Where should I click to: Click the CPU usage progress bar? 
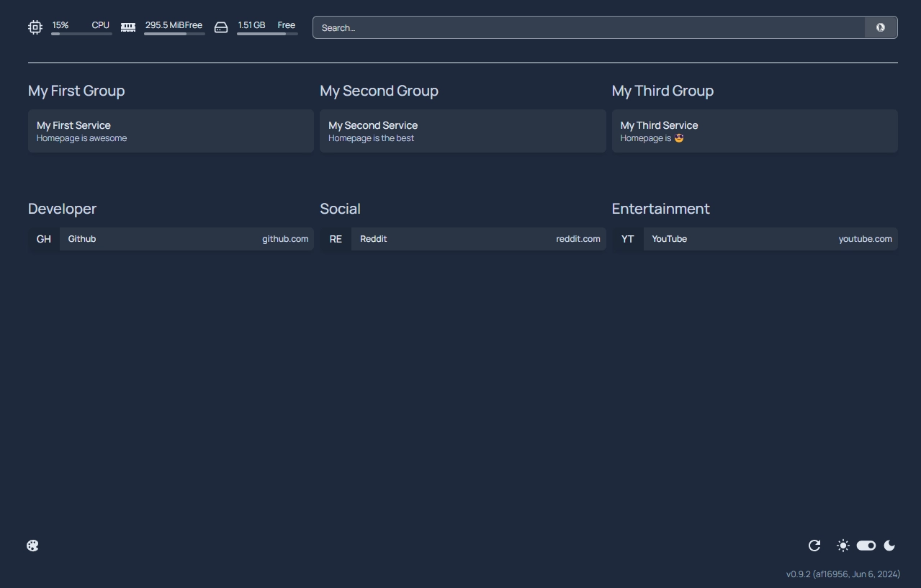(x=81, y=34)
